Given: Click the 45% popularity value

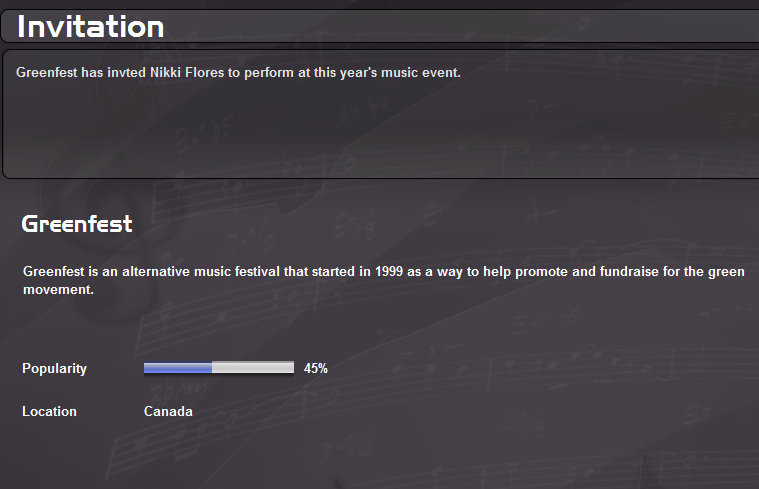Looking at the screenshot, I should 316,368.
